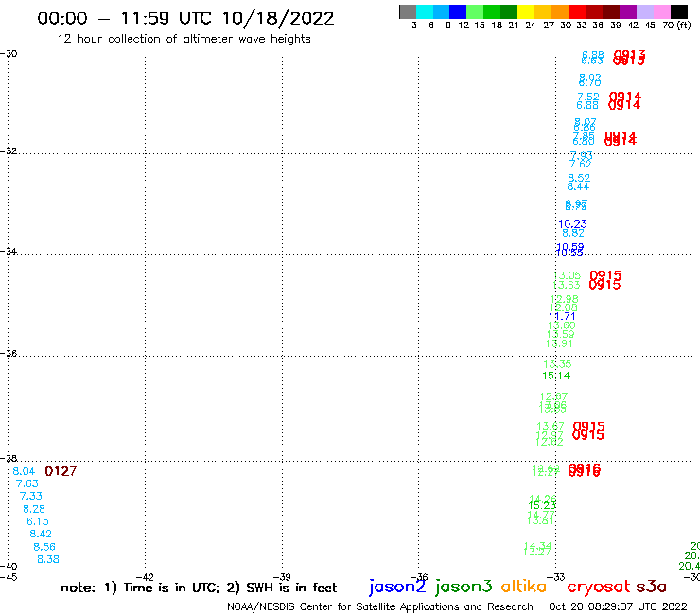Select the "8.04" wave height value
Screen dimensions: 700x615
(24, 471)
